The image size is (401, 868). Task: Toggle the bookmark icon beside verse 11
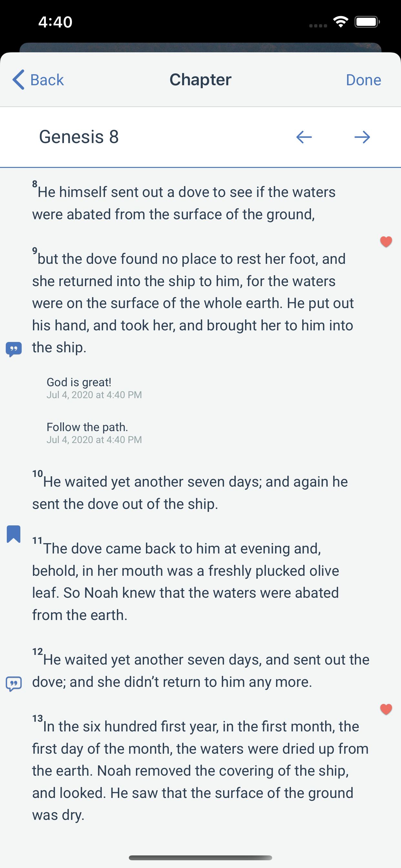coord(14,534)
